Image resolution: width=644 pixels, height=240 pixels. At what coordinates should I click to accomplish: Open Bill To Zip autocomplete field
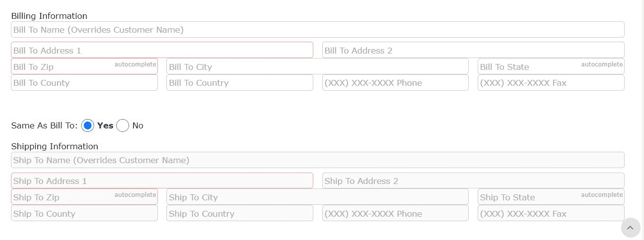pyautogui.click(x=84, y=66)
